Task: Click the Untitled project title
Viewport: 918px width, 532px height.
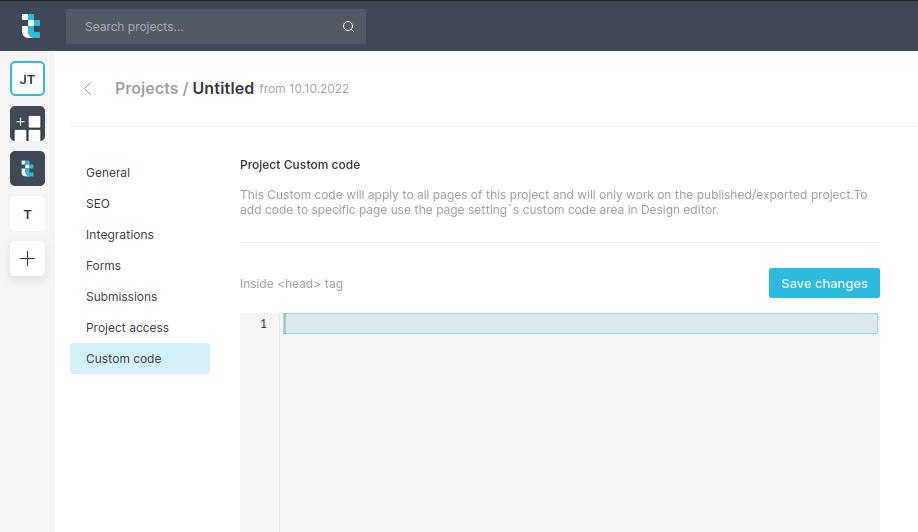Action: click(223, 88)
